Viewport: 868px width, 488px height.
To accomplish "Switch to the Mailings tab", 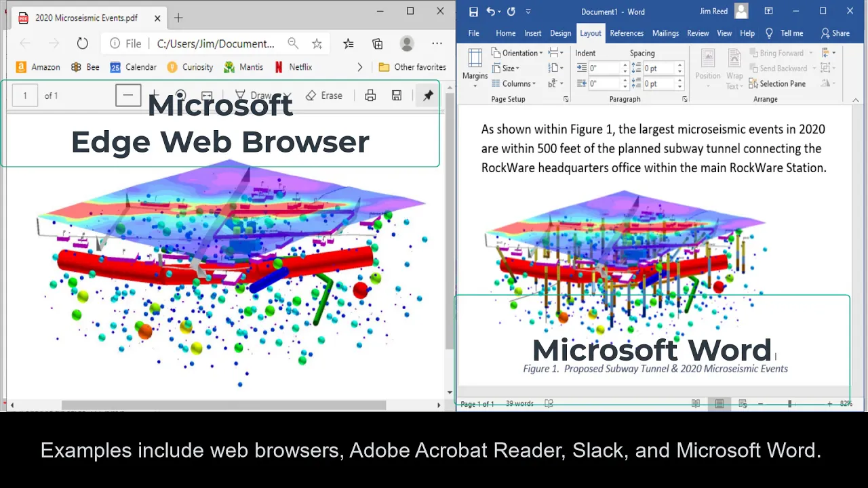I will tap(666, 33).
